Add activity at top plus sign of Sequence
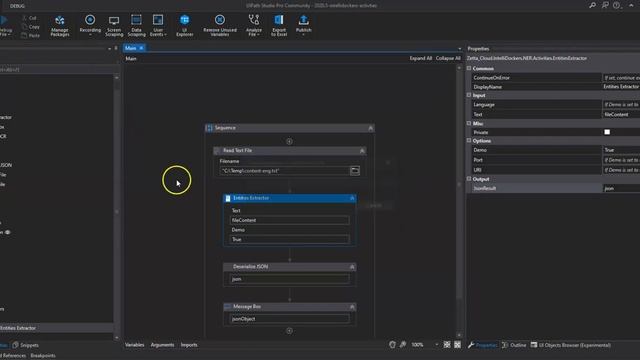 tap(289, 141)
